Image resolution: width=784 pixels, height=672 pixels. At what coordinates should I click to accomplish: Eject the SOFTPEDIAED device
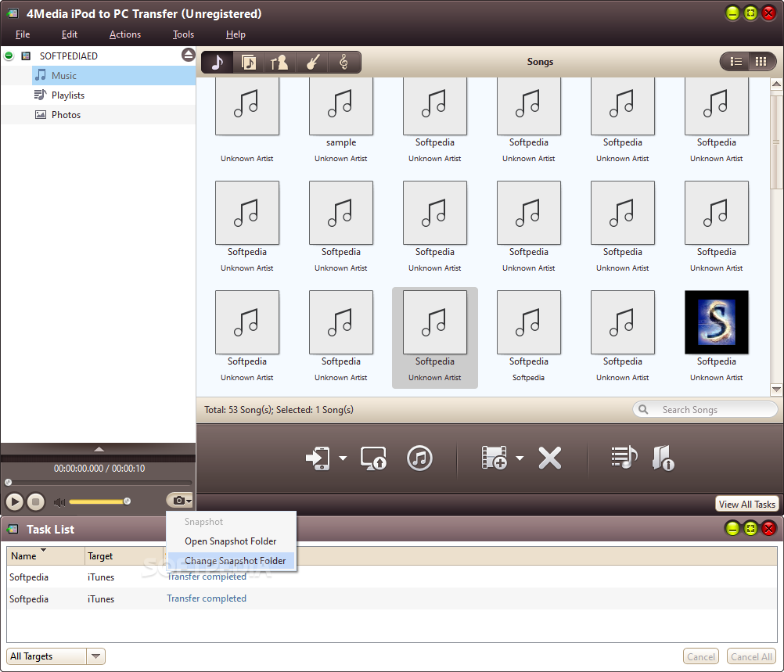click(188, 55)
